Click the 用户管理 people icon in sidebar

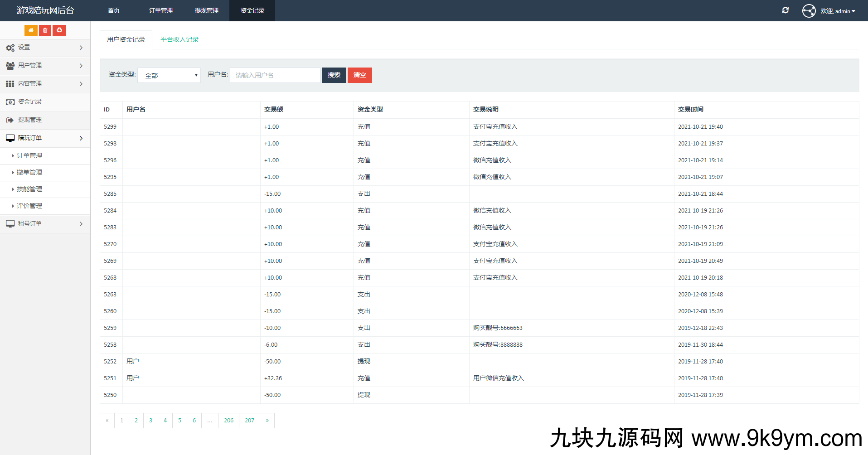click(10, 66)
